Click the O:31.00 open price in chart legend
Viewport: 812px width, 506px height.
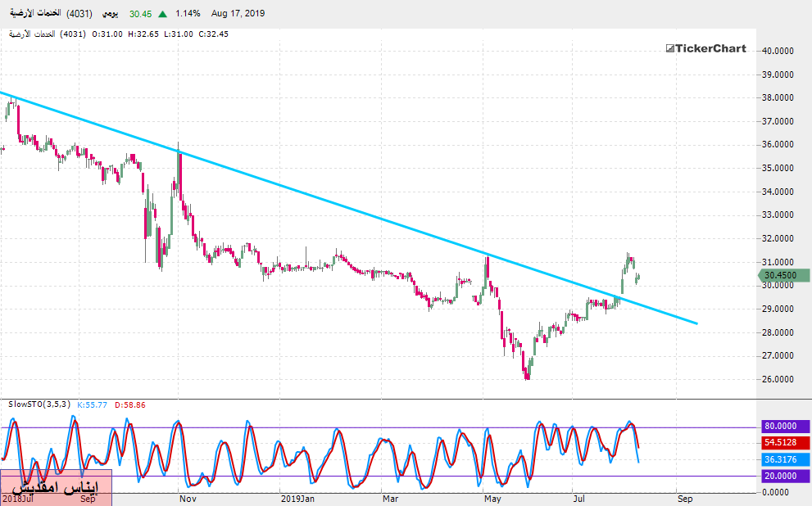tap(108, 34)
